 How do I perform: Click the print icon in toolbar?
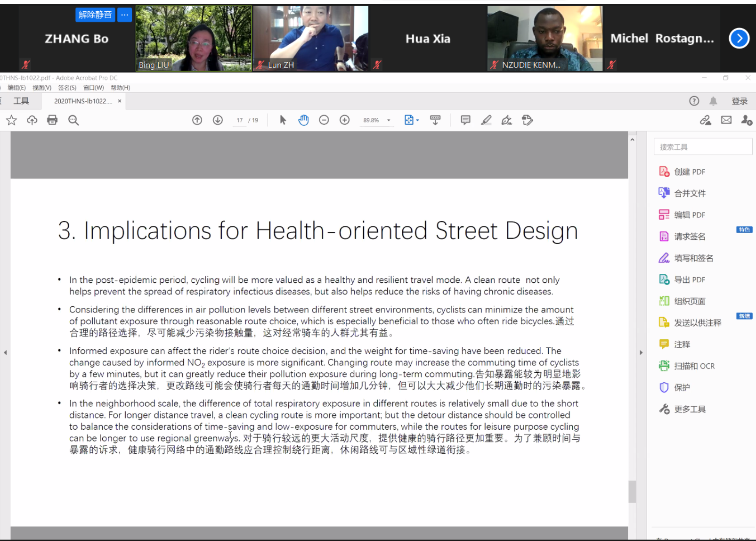pos(52,120)
